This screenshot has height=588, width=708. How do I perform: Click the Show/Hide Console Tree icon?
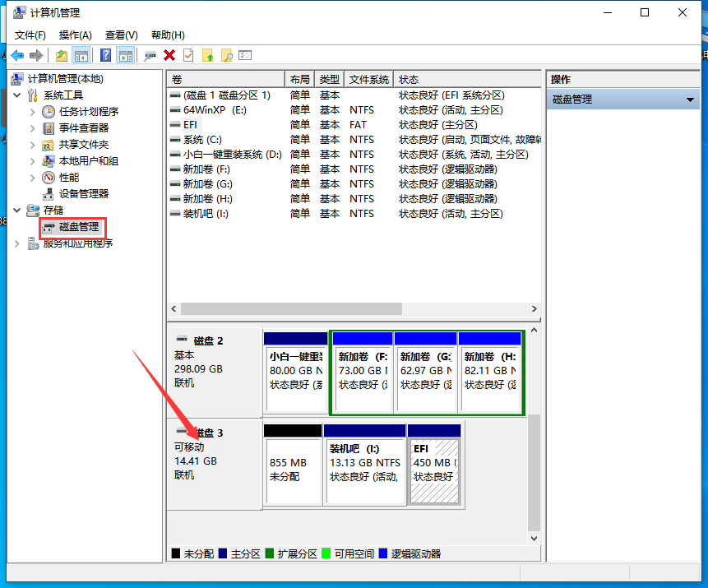click(x=81, y=55)
